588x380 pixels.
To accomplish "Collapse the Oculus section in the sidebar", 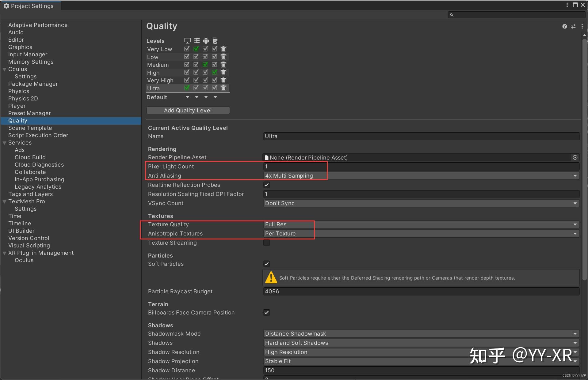I will [x=4, y=69].
